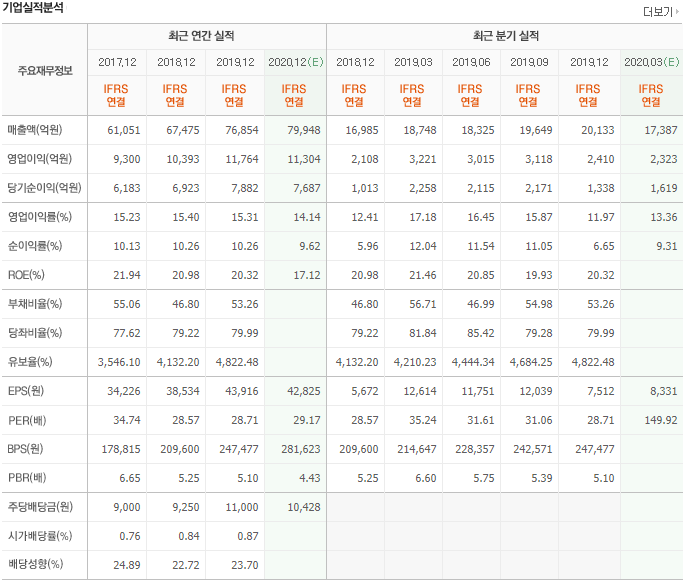The height and width of the screenshot is (583, 692).
Task: Click the net income value 6,183
Action: (127, 188)
